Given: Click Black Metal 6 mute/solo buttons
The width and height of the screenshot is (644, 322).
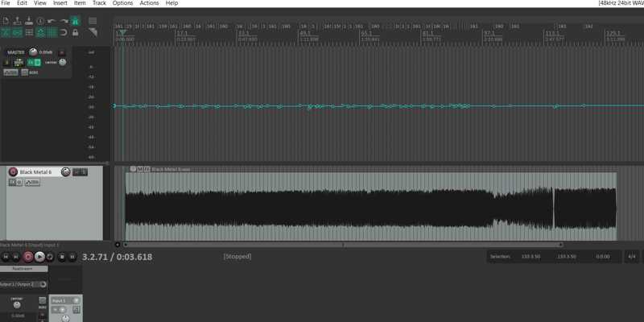Looking at the screenshot, I should pyautogui.click(x=80, y=172).
